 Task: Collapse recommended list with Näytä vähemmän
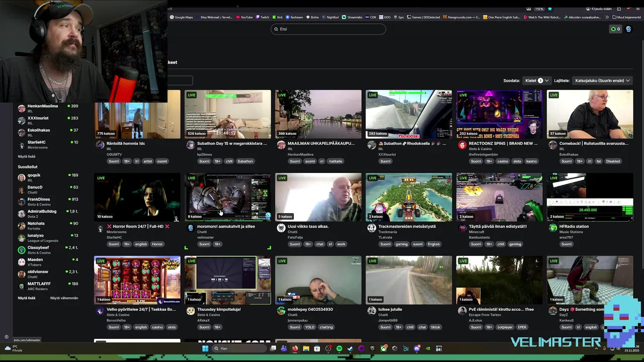pos(64,298)
